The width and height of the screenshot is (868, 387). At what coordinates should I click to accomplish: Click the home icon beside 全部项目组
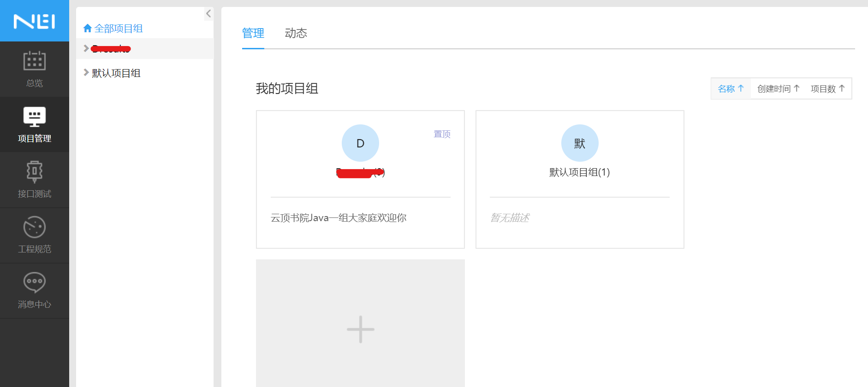point(88,28)
